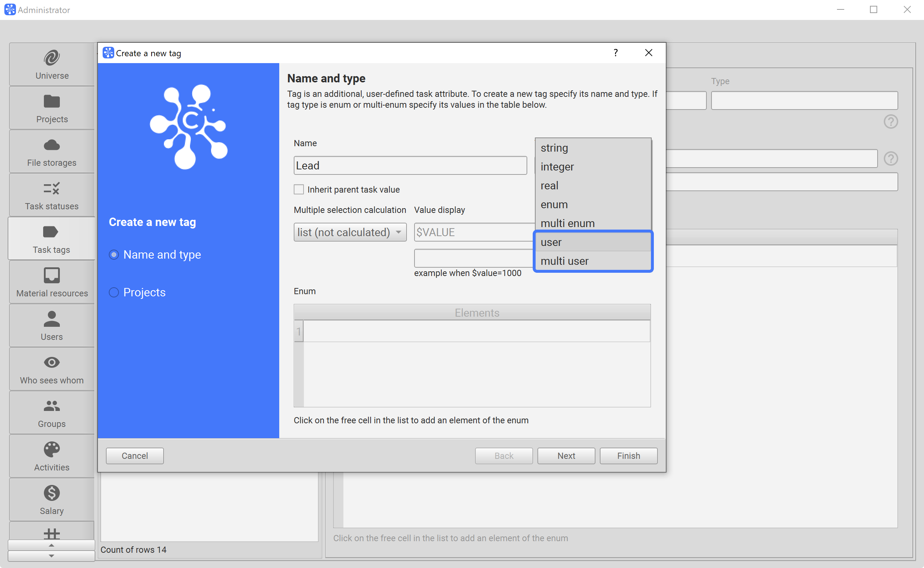Click 'example when $value=1000' label
This screenshot has width=924, height=568.
(x=468, y=273)
